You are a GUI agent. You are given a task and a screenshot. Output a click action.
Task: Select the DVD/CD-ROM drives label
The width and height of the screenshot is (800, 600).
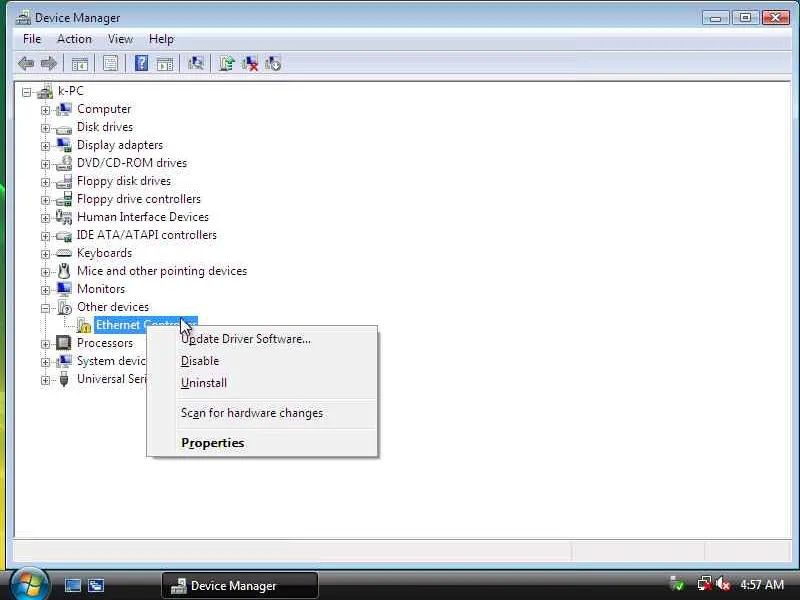[x=132, y=163]
